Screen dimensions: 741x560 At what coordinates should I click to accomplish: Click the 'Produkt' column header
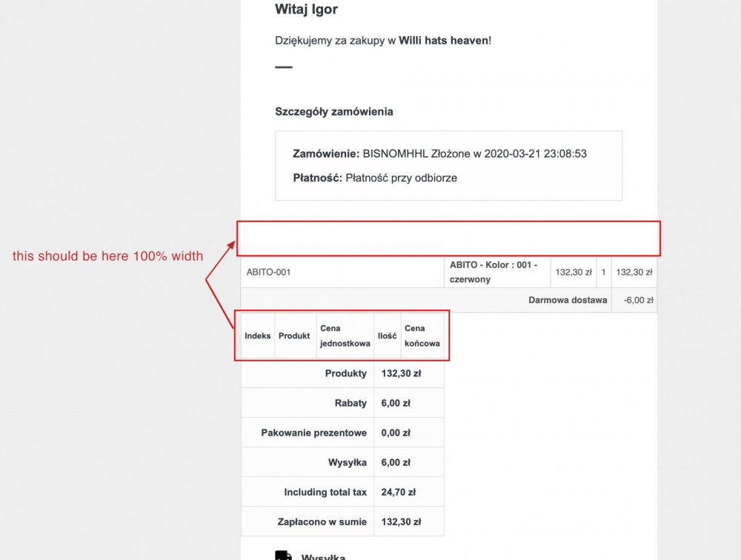(x=294, y=336)
